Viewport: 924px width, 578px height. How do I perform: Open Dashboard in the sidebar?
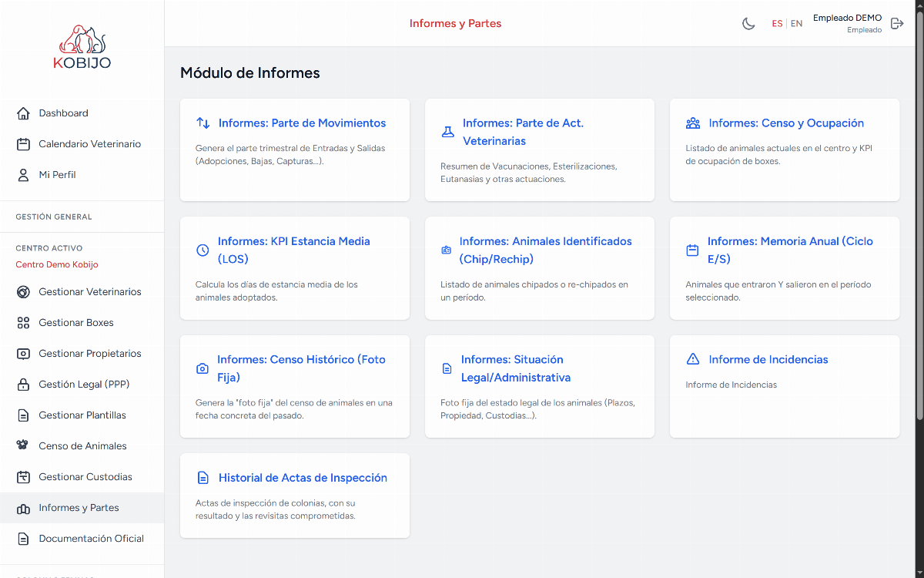[x=82, y=113]
